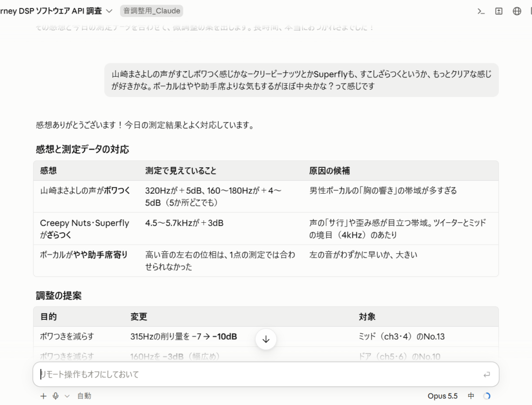Click the heading 調整の提案

pyautogui.click(x=59, y=295)
